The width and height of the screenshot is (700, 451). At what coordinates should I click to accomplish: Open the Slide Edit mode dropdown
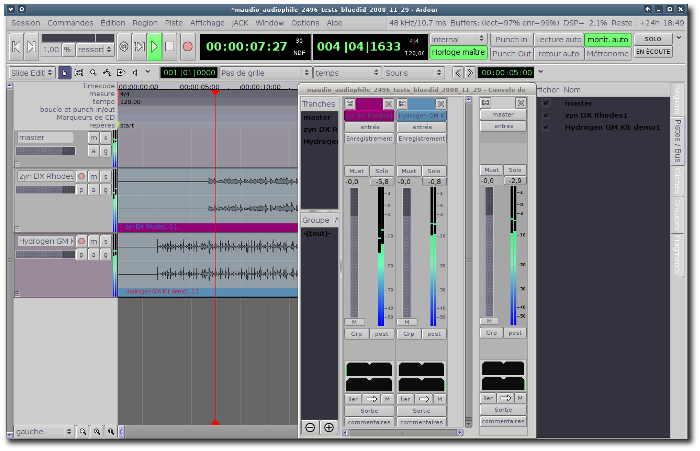click(x=34, y=73)
